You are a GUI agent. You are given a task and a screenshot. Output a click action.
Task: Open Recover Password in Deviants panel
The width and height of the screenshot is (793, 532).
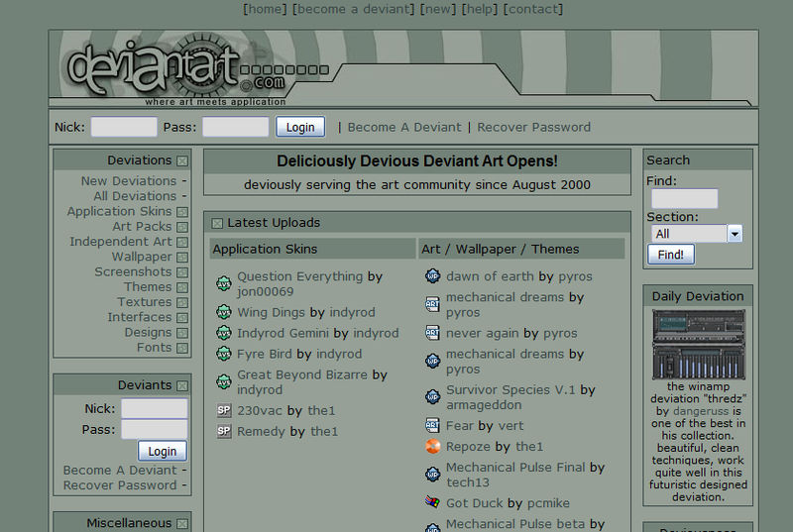[x=120, y=485]
